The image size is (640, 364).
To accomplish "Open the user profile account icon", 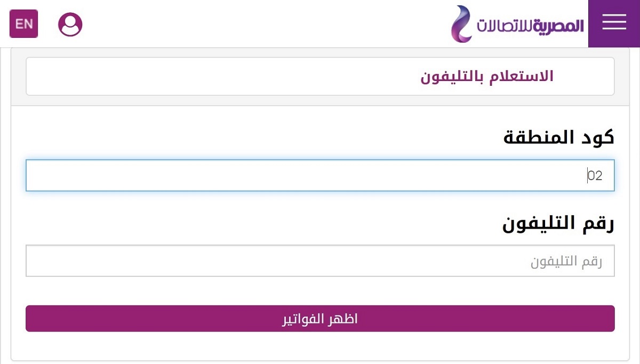I will (x=70, y=24).
